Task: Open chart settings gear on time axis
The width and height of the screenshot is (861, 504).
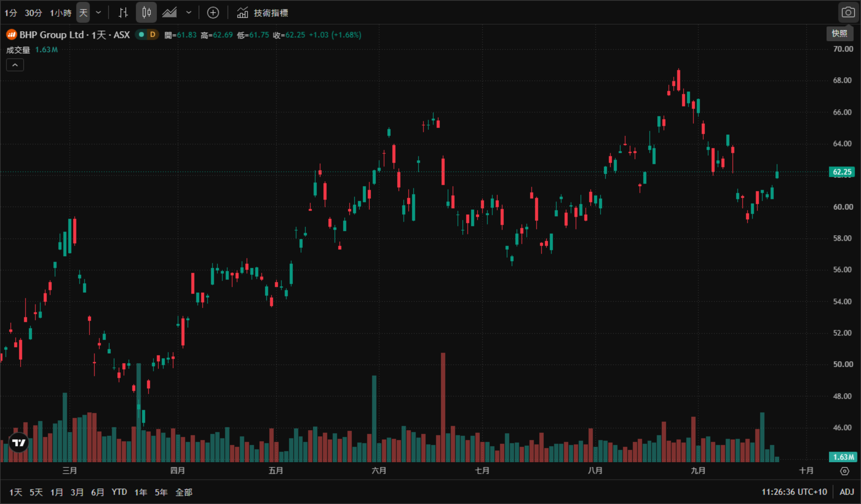Action: pos(844,471)
